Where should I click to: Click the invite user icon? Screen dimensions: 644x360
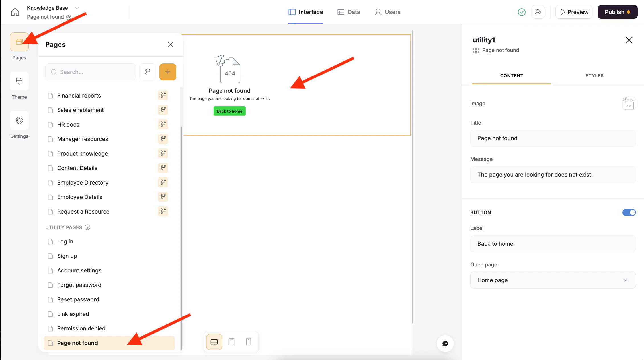[x=538, y=12]
